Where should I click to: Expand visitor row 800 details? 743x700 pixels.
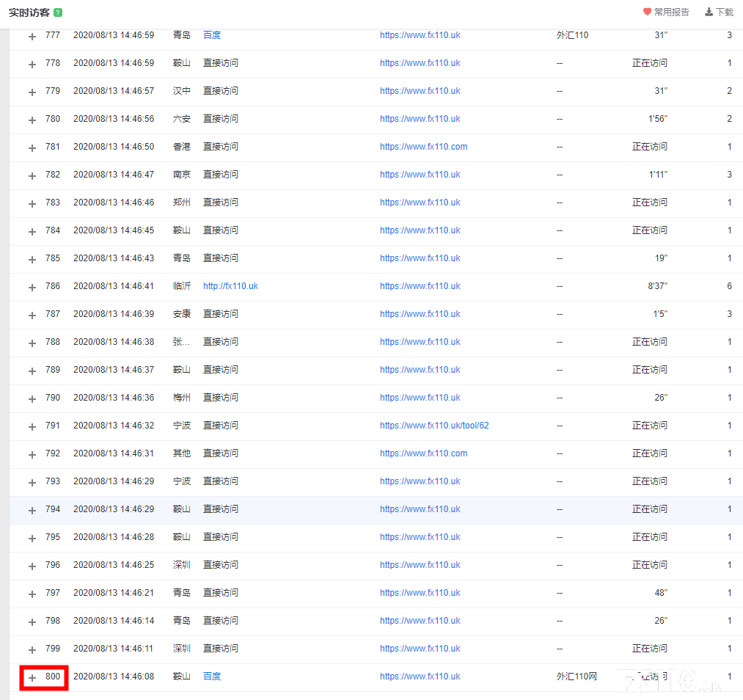pos(32,677)
